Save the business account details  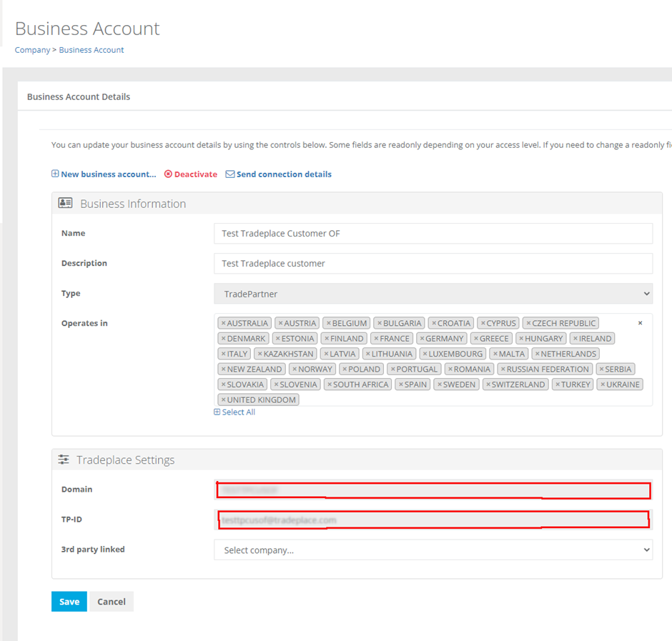pos(69,602)
